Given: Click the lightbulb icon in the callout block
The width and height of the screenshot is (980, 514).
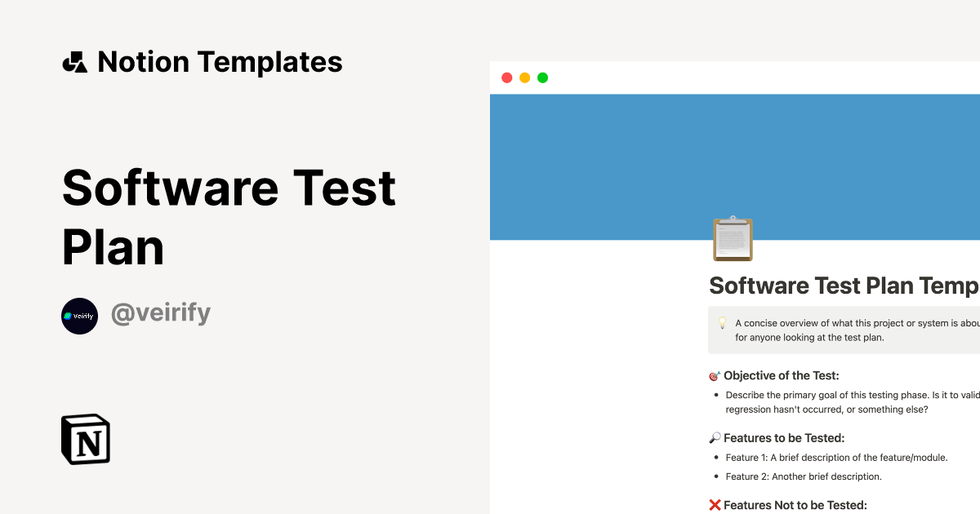Looking at the screenshot, I should pos(722,323).
